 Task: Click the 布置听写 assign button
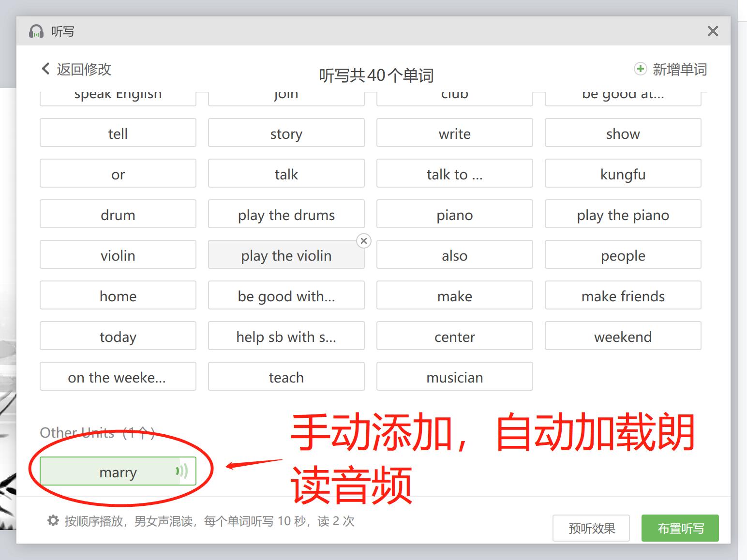click(x=680, y=528)
